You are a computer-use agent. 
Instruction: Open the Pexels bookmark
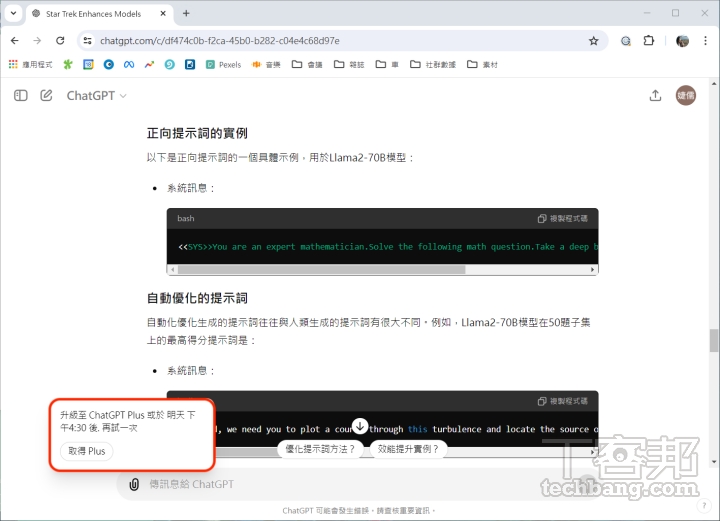point(223,65)
